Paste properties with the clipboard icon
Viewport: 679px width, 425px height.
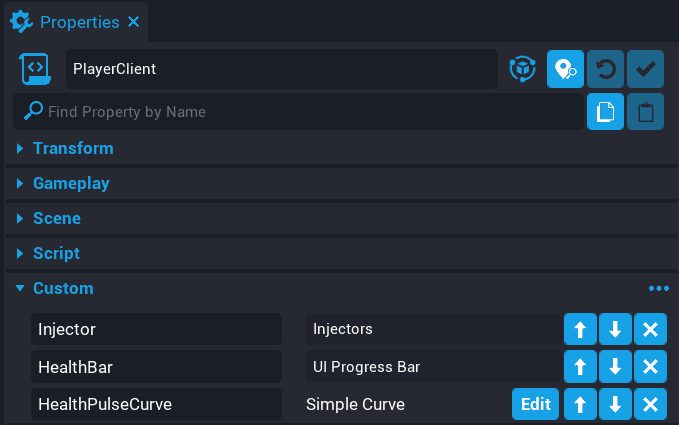coord(645,112)
